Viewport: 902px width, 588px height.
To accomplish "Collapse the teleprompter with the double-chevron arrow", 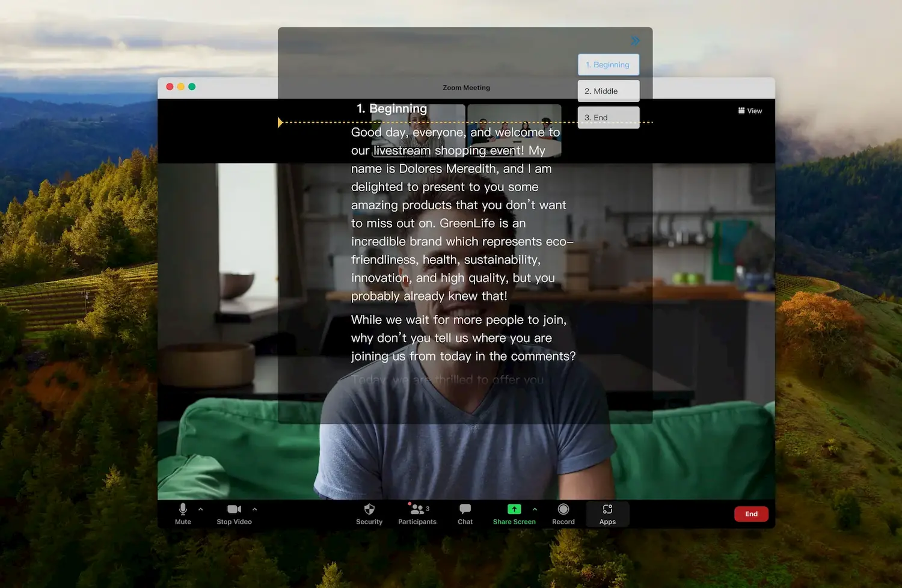I will coord(635,41).
